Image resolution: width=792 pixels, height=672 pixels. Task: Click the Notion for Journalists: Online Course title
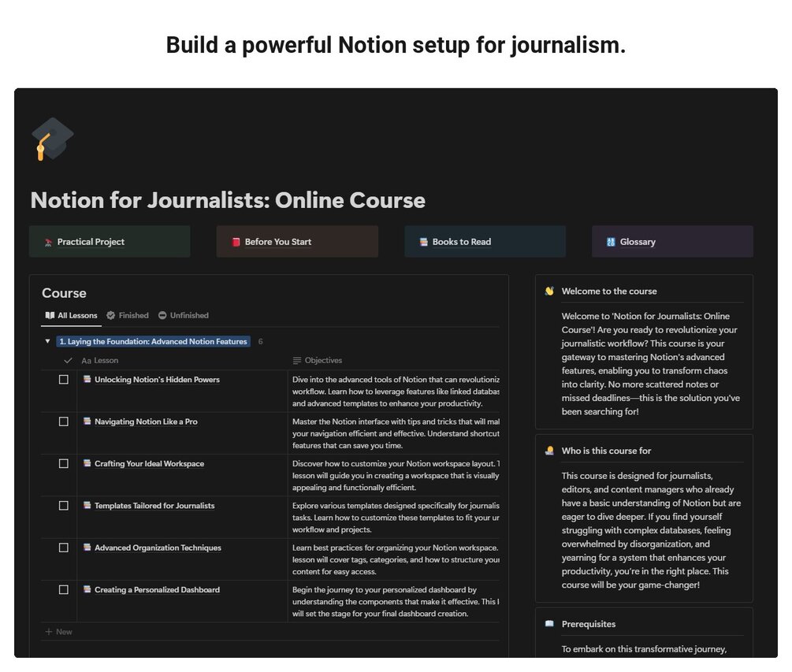[228, 200]
